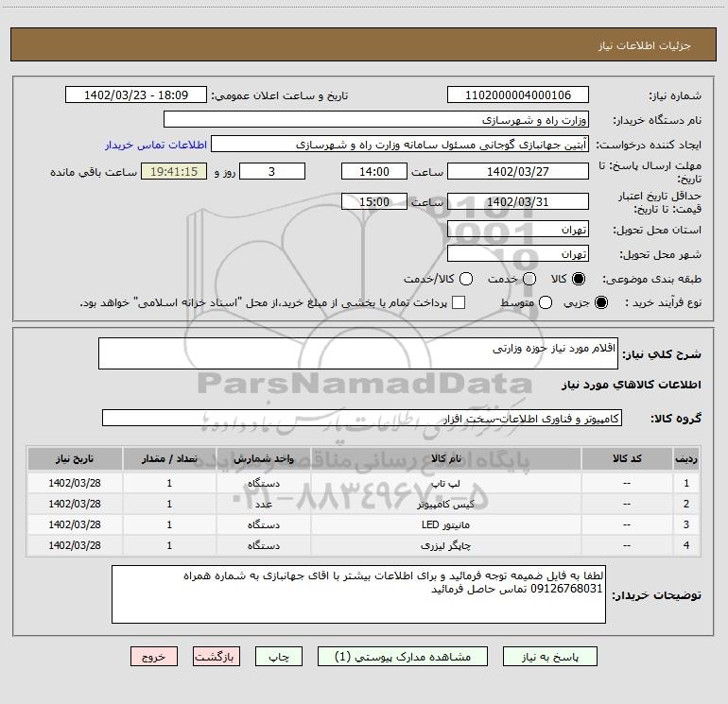The image size is (728, 704).
Task: Select the کالا radio button
Action: [x=579, y=279]
